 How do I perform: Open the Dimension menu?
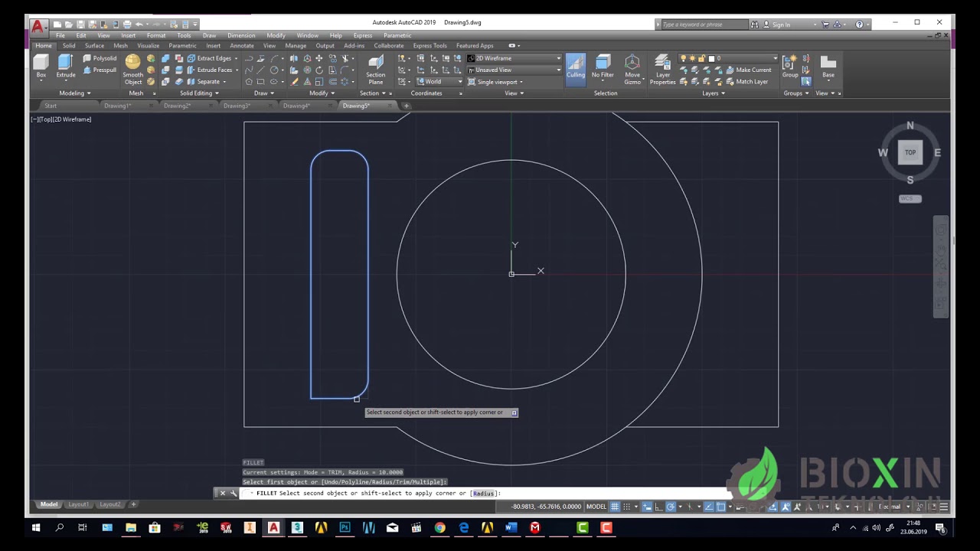click(241, 35)
